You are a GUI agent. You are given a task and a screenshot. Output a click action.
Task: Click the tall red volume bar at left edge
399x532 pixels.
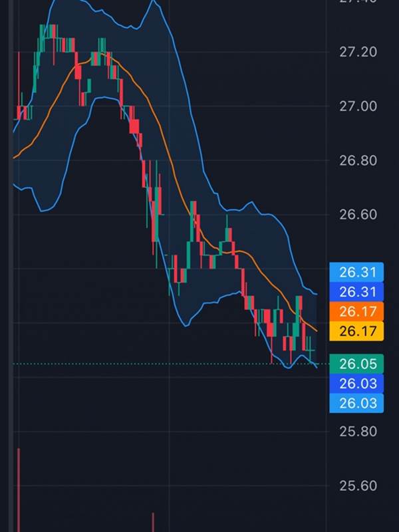(x=19, y=490)
